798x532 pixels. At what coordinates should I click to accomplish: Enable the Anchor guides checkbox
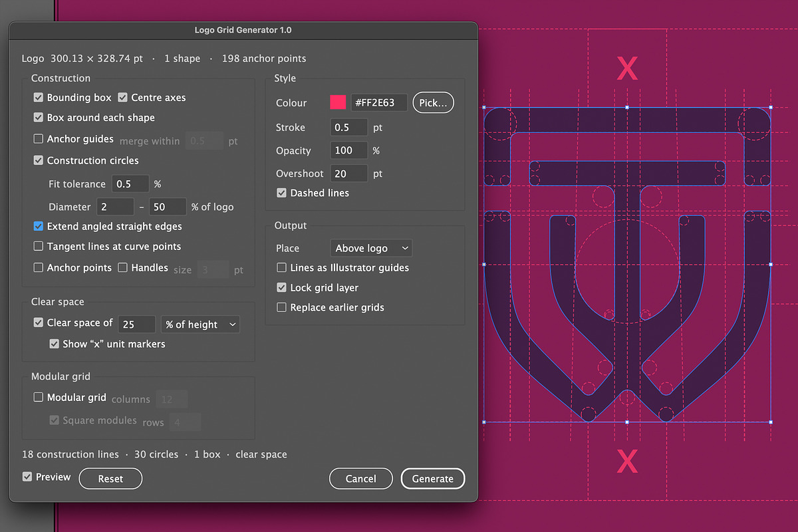click(39, 139)
